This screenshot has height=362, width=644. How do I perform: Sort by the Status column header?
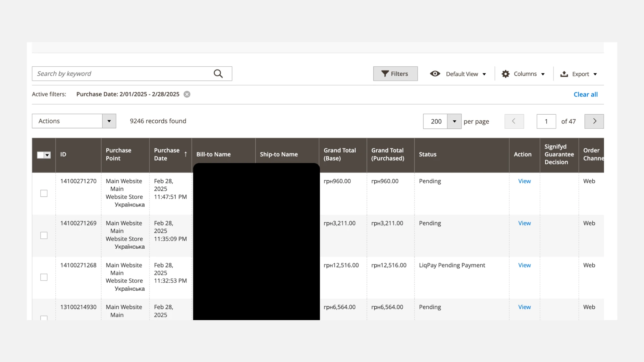[462, 155]
